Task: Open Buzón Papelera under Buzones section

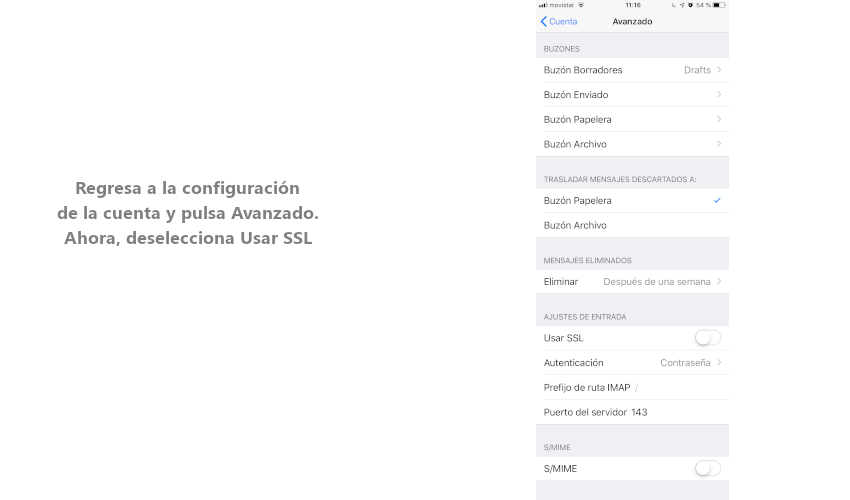Action: (x=632, y=119)
